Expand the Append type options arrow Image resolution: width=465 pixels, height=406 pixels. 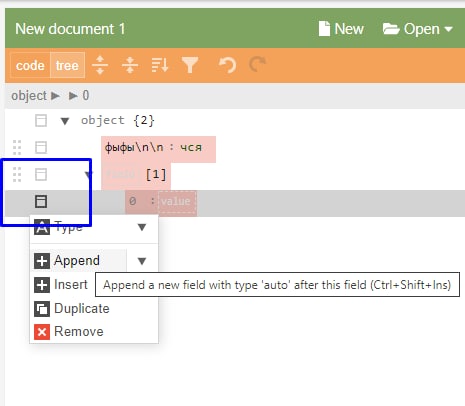(142, 261)
